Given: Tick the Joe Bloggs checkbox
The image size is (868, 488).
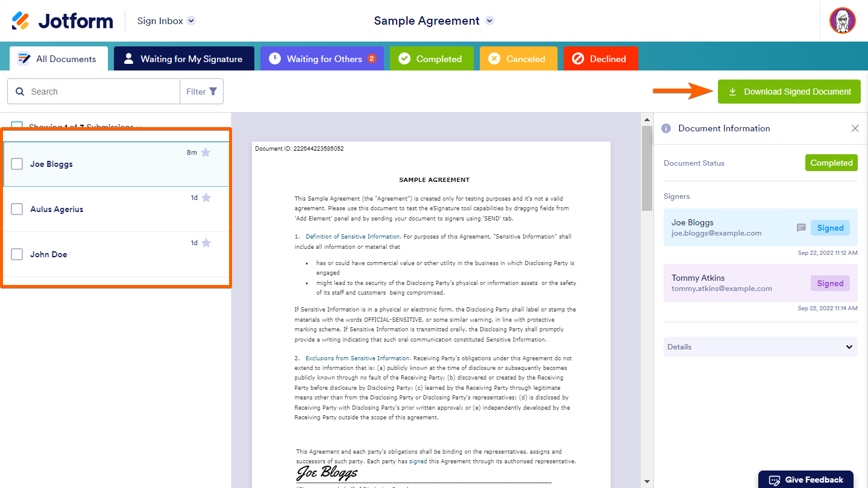Looking at the screenshot, I should tap(17, 164).
